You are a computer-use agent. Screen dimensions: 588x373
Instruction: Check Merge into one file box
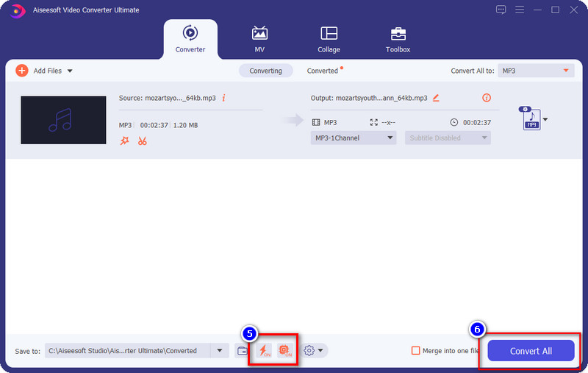(416, 351)
